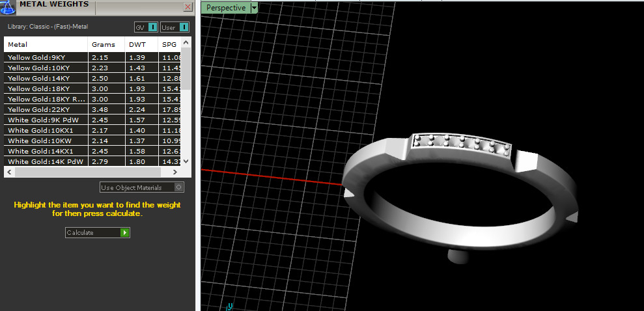Click the Library: Classic - (Fast)-Metal label

48,27
